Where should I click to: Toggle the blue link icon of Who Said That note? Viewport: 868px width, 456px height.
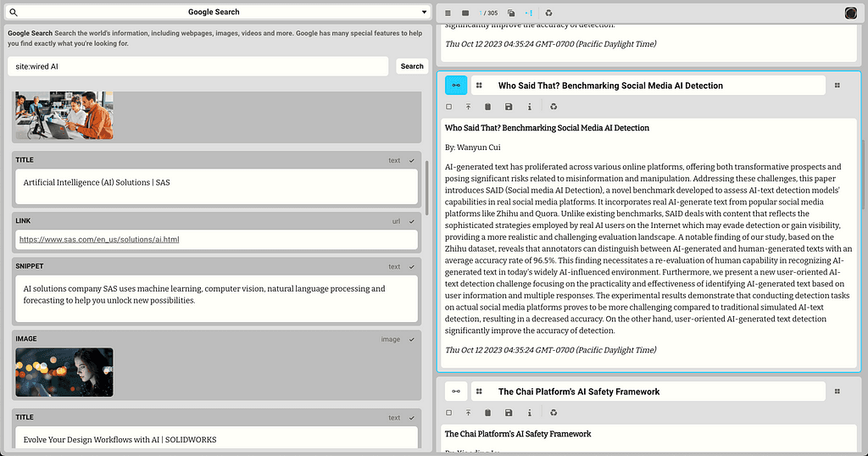pos(456,86)
